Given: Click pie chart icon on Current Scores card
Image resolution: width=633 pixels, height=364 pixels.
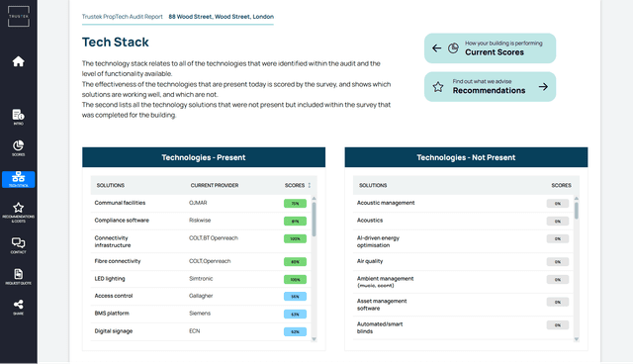Looking at the screenshot, I should click(453, 48).
